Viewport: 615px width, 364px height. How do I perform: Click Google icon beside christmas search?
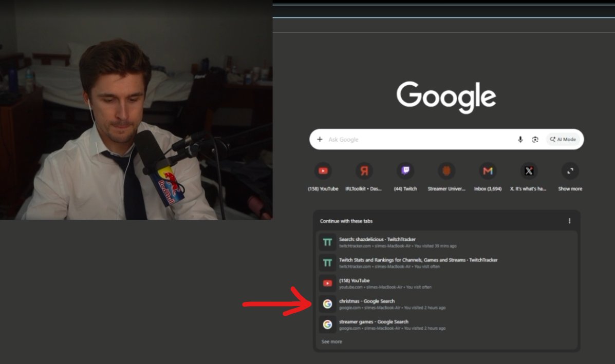click(327, 304)
